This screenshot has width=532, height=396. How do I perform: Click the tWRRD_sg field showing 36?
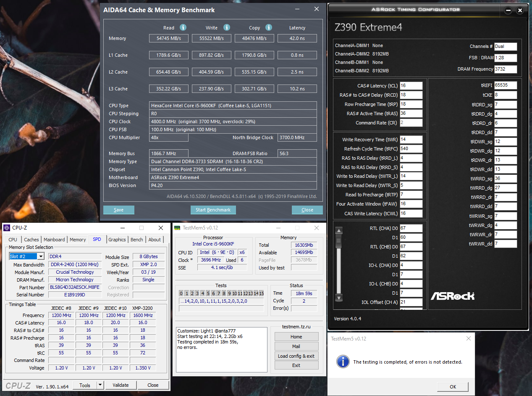click(x=506, y=179)
